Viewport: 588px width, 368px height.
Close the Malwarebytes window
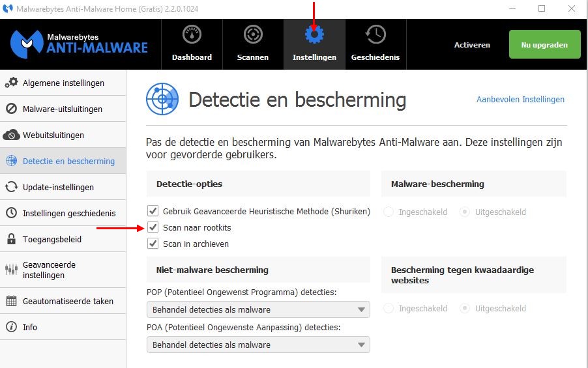[x=572, y=8]
